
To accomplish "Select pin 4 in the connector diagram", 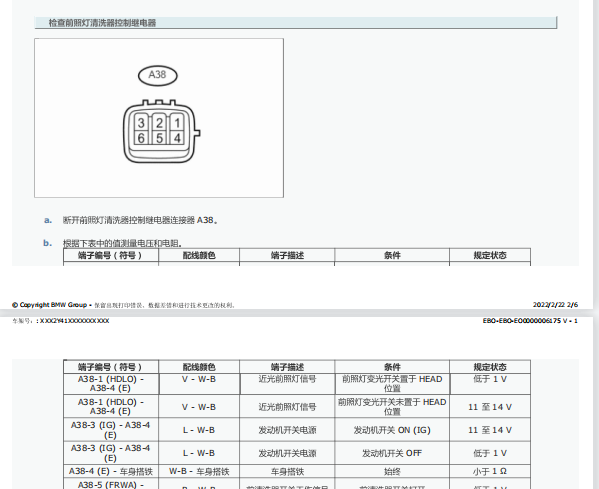I will click(177, 138).
